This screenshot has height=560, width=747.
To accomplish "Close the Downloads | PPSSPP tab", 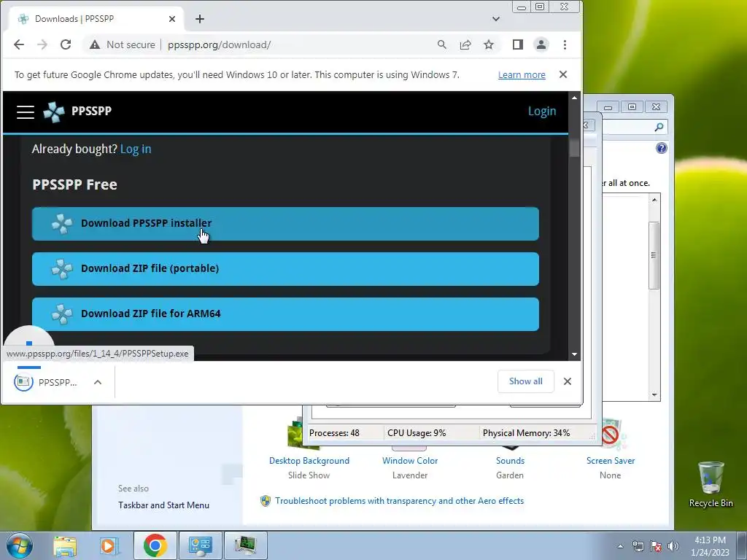I will click(172, 19).
